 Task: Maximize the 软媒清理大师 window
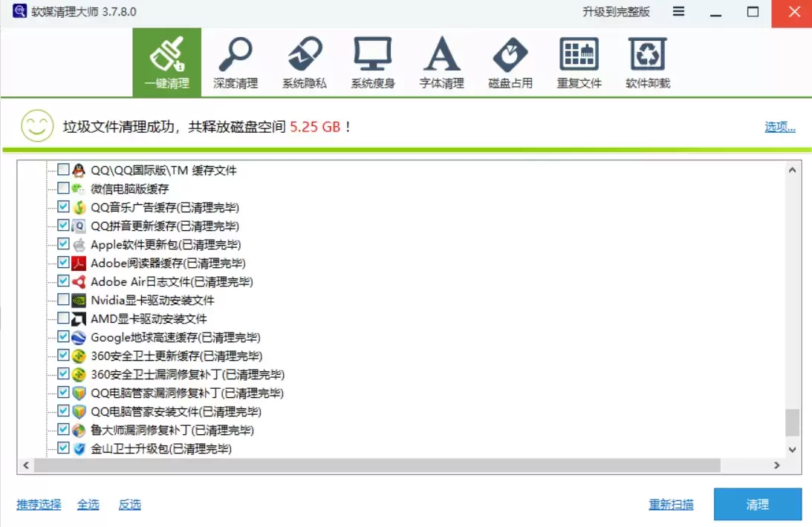click(x=753, y=13)
